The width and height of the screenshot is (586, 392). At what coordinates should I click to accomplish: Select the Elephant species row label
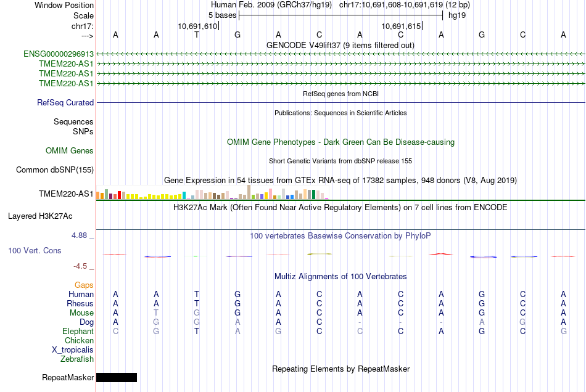click(x=78, y=332)
